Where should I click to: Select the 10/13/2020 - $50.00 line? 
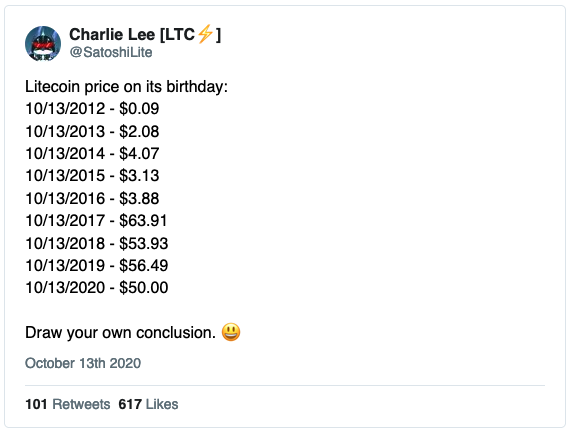pyautogui.click(x=97, y=288)
